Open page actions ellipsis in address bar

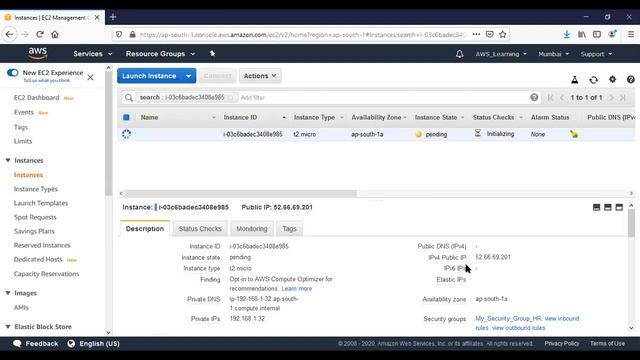point(476,34)
